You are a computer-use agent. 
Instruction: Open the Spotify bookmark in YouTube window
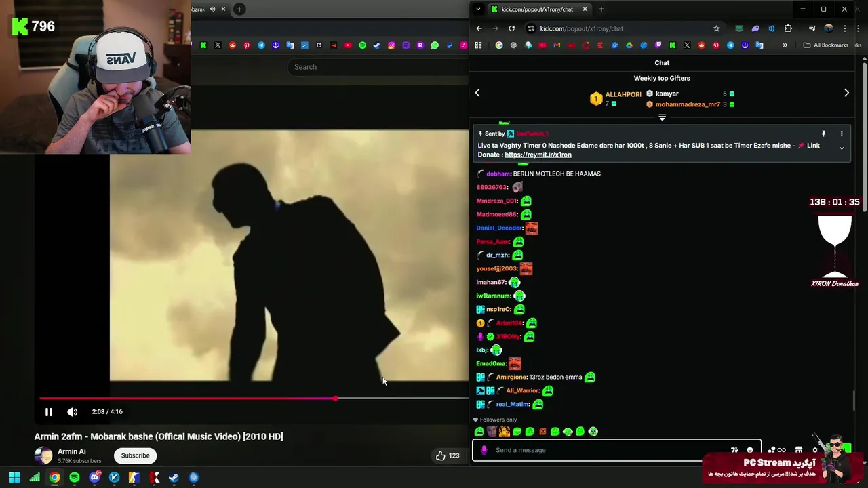pos(362,45)
